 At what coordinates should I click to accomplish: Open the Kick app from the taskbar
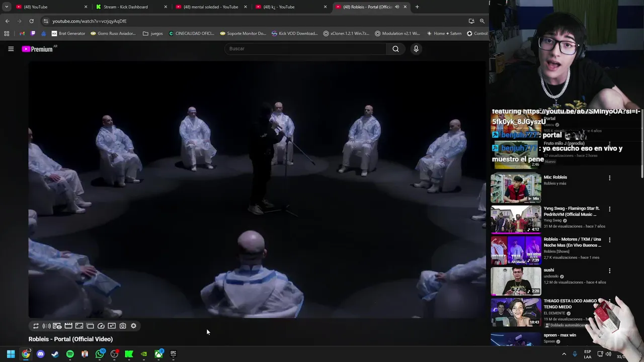tap(129, 354)
